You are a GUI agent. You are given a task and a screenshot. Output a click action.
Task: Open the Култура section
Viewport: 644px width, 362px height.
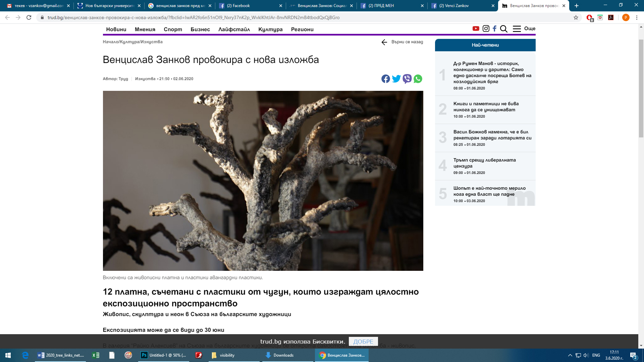[x=270, y=29]
